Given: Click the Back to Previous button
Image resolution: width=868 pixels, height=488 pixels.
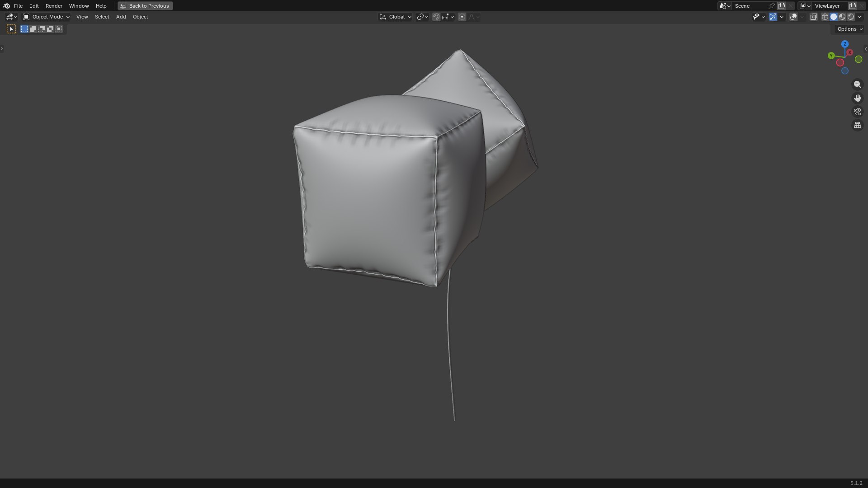Looking at the screenshot, I should [145, 6].
